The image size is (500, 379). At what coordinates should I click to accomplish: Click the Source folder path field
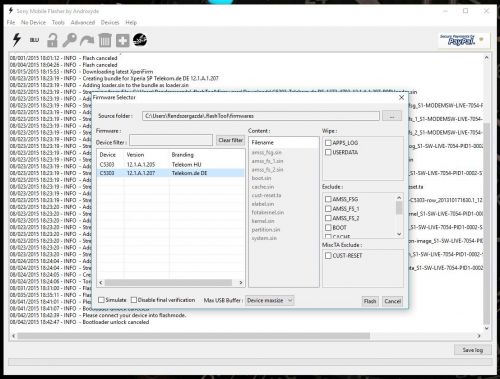click(x=261, y=116)
